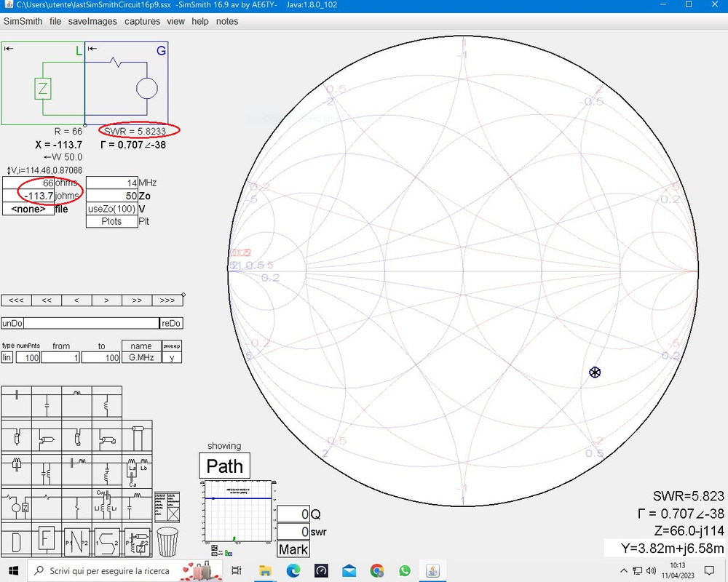Click the Q value field
This screenshot has height=582, width=728.
pos(293,514)
